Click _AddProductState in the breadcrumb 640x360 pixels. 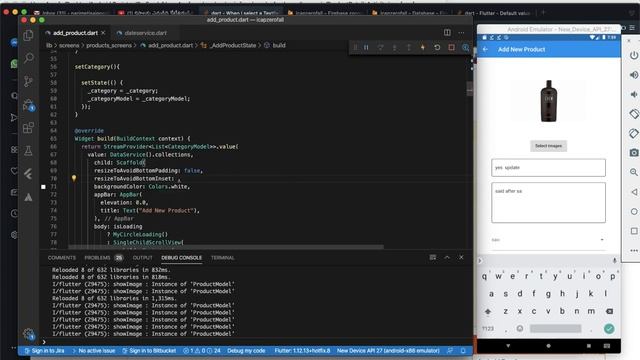[x=233, y=45]
